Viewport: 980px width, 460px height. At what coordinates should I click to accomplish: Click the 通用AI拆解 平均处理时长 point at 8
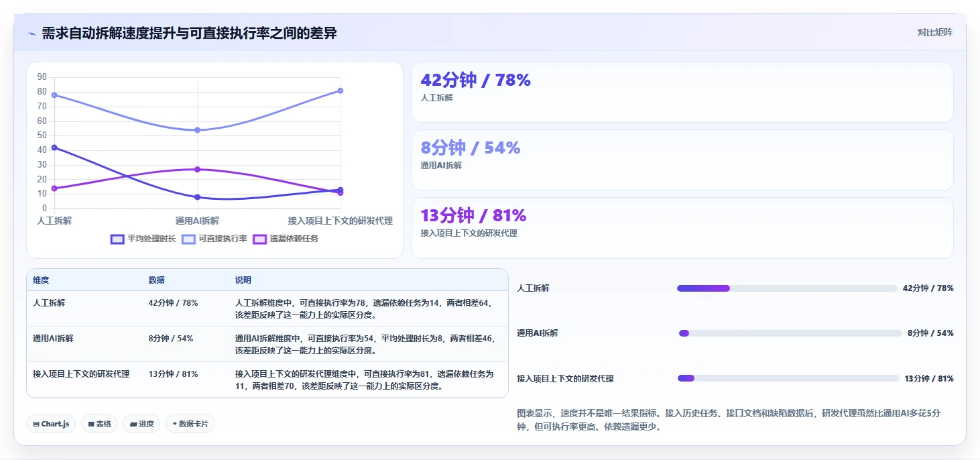(x=197, y=197)
